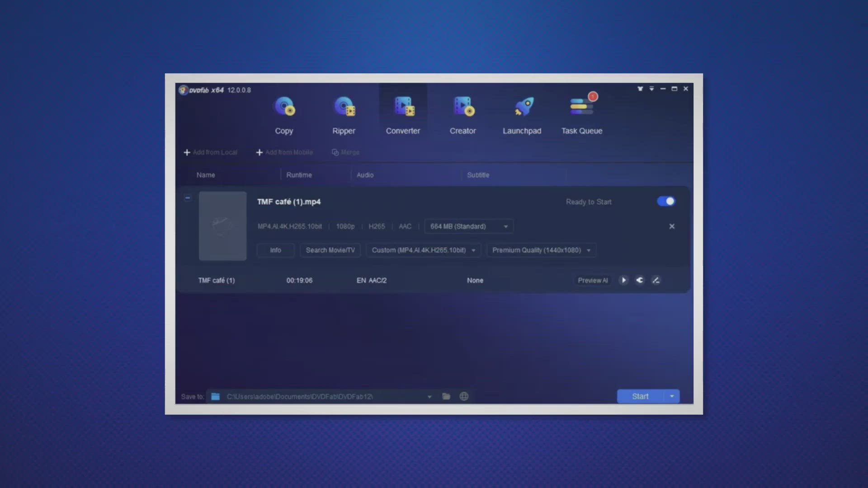Click the globe icon beside save path

tap(464, 396)
